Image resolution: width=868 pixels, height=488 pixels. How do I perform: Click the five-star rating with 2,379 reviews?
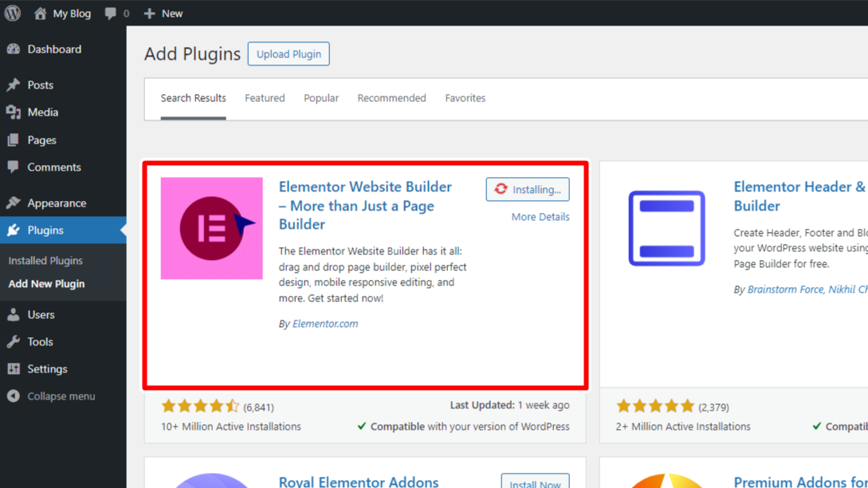[x=655, y=407]
